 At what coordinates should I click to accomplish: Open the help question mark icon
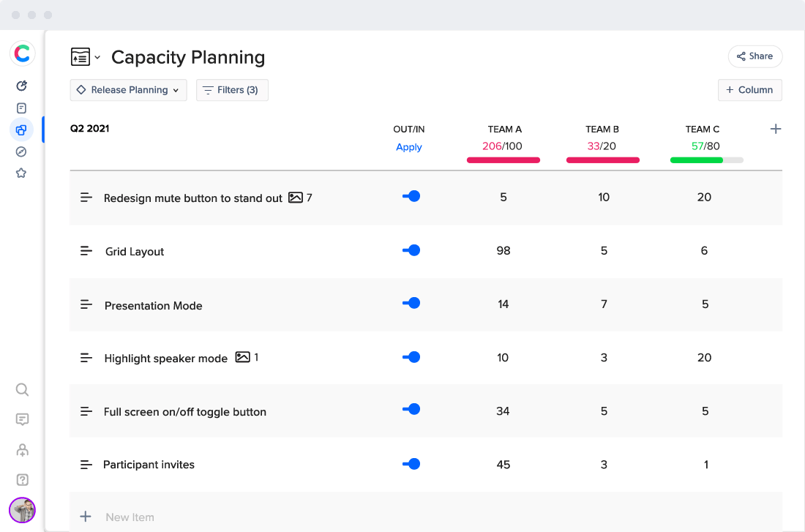(x=22, y=480)
